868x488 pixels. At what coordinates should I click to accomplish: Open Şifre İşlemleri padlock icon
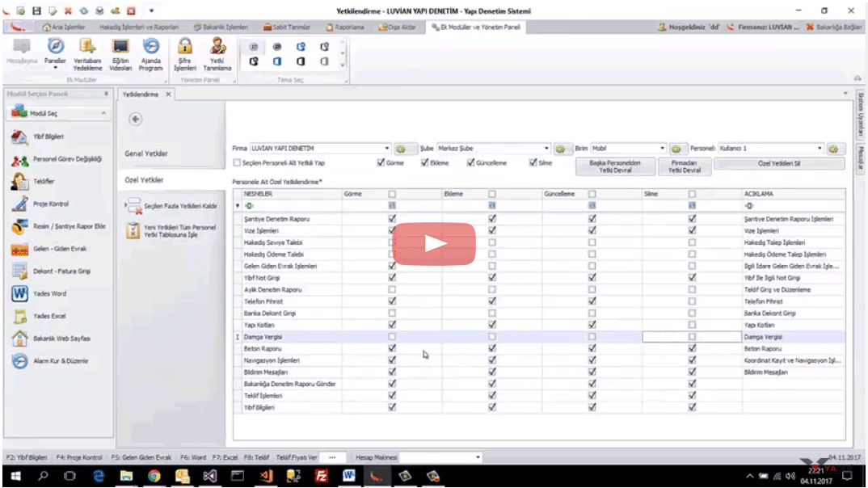[x=185, y=54]
